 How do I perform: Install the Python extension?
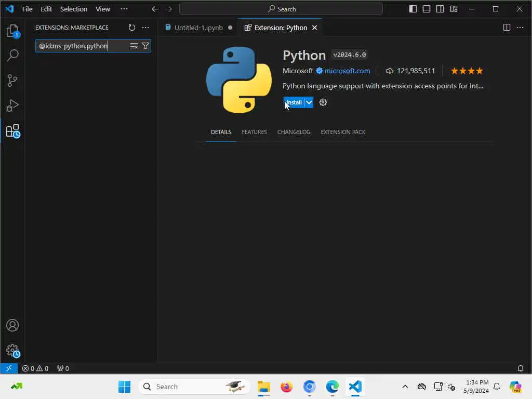click(294, 102)
